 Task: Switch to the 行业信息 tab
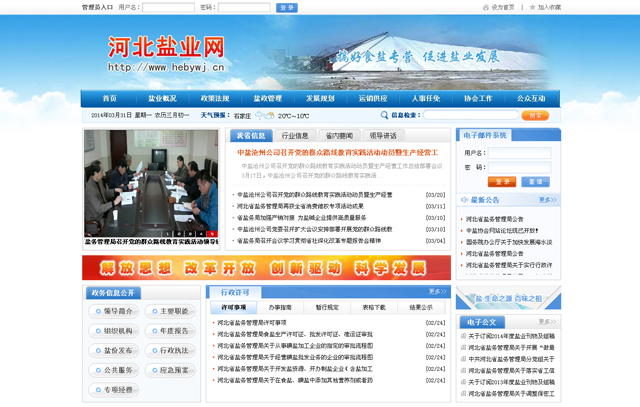coord(295,136)
